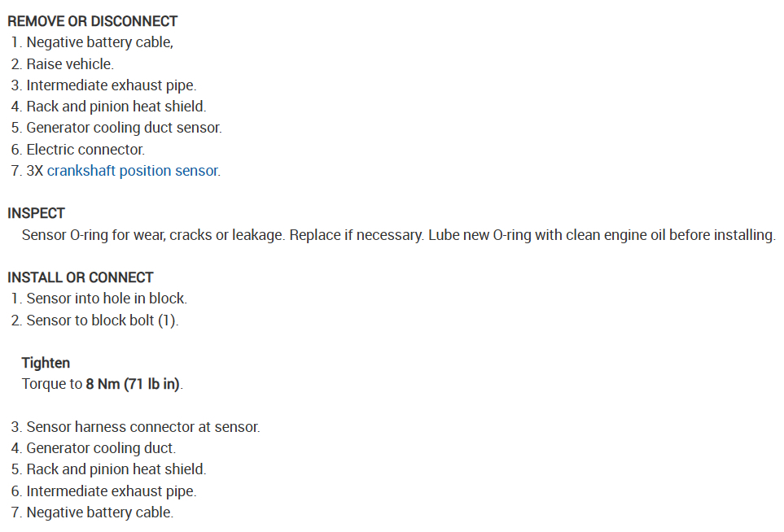Click the INSTALL OR CONNECT heading

coord(81,277)
